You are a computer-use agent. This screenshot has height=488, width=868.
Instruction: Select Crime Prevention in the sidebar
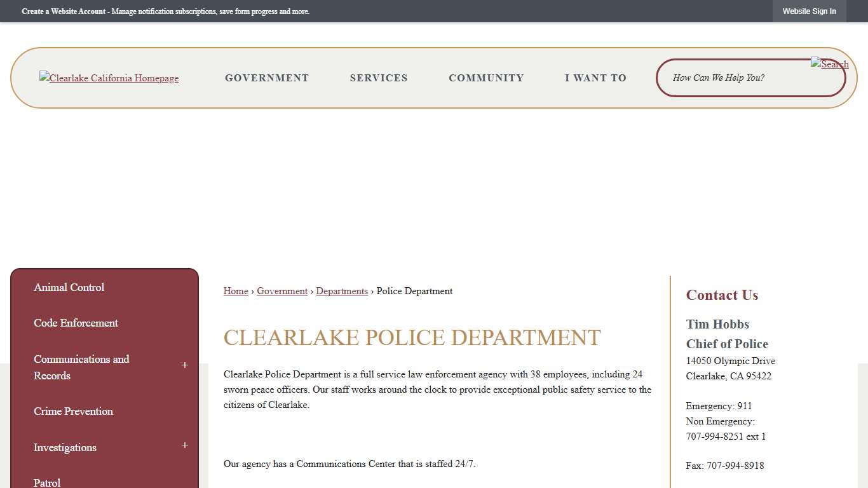[x=73, y=411]
